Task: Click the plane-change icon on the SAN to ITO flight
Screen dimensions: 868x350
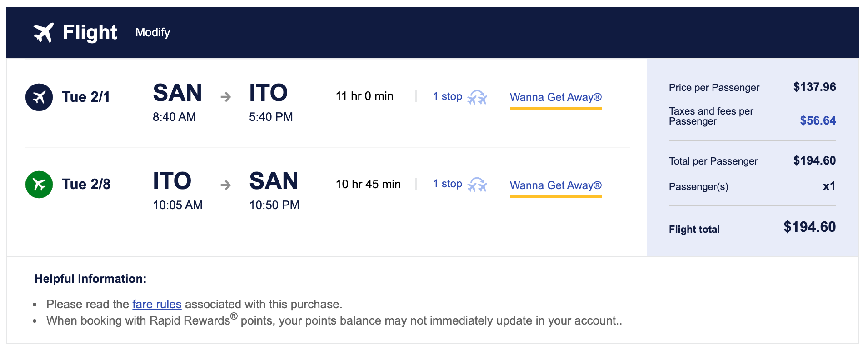Action: point(477,97)
